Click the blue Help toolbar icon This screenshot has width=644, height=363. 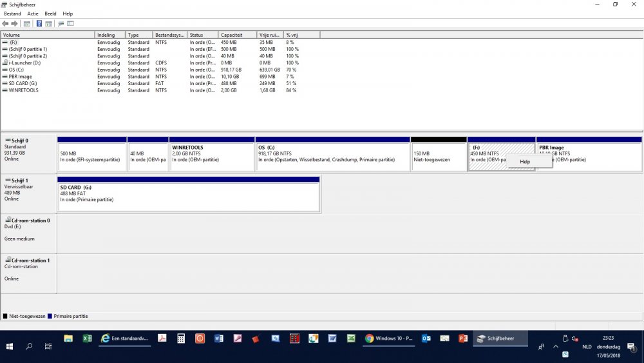click(x=39, y=24)
